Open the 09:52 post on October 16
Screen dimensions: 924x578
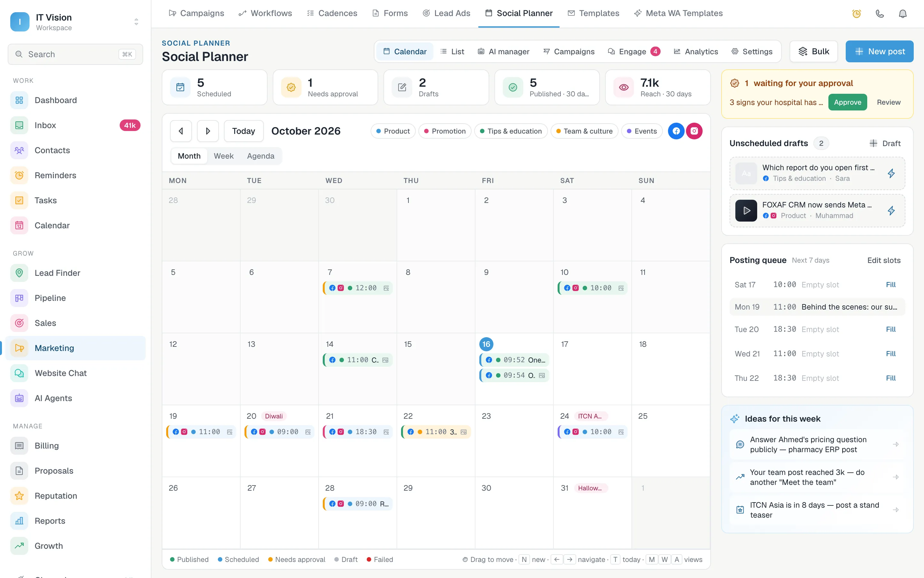514,360
